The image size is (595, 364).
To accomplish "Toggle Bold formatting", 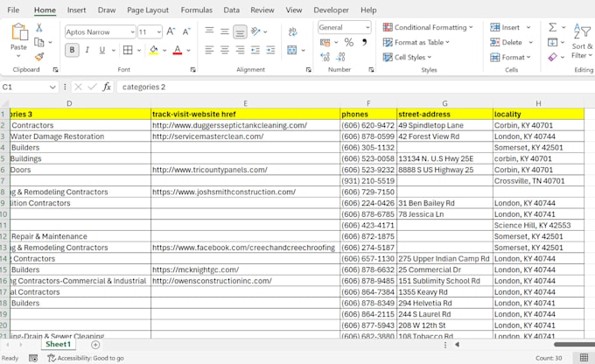I will click(72, 50).
